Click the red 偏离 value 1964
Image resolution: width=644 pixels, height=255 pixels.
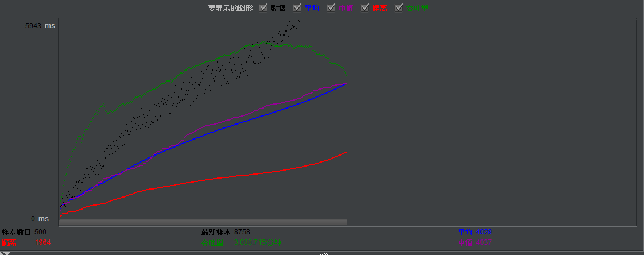(43, 243)
